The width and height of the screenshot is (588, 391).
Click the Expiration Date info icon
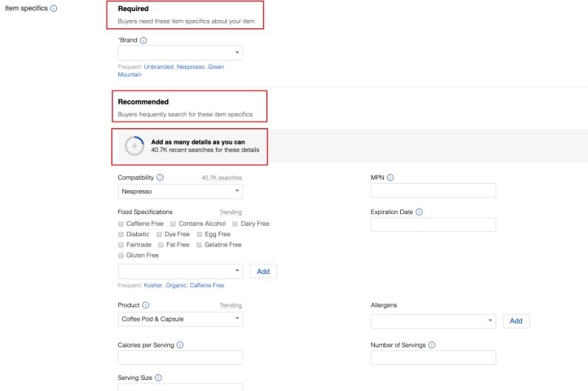point(419,212)
